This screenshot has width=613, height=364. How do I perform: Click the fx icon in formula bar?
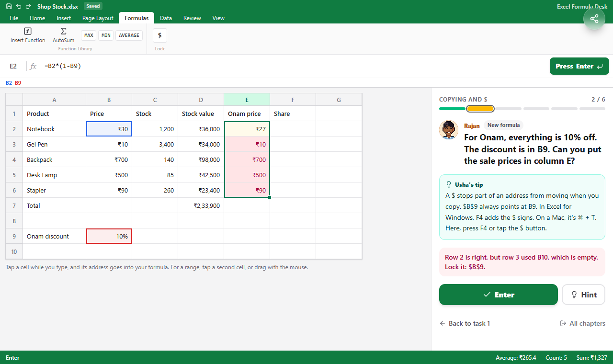pos(33,66)
